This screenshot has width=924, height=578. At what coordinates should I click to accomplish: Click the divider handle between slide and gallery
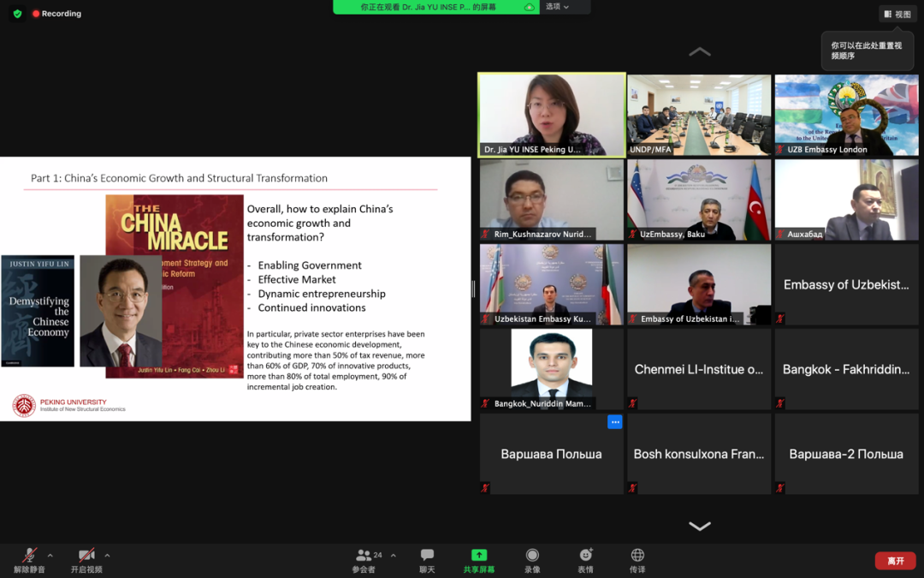tap(474, 289)
